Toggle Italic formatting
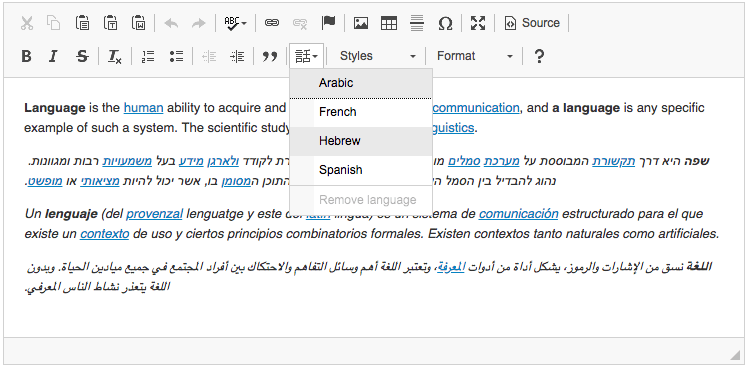Screen dimensions: 748x367 (54, 56)
